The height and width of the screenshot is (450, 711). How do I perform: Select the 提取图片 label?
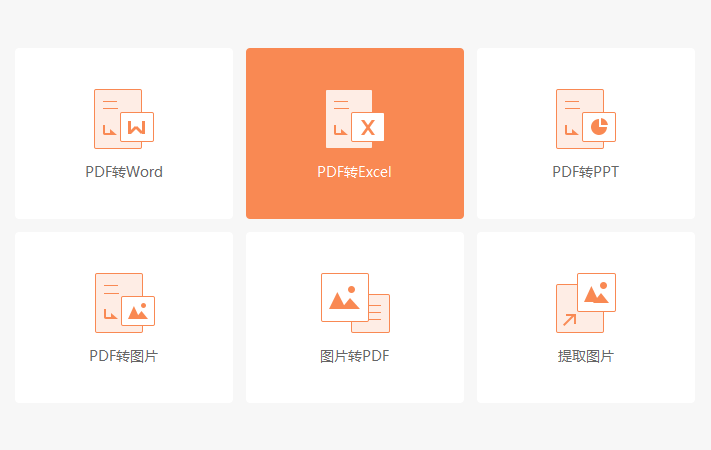pyautogui.click(x=585, y=356)
